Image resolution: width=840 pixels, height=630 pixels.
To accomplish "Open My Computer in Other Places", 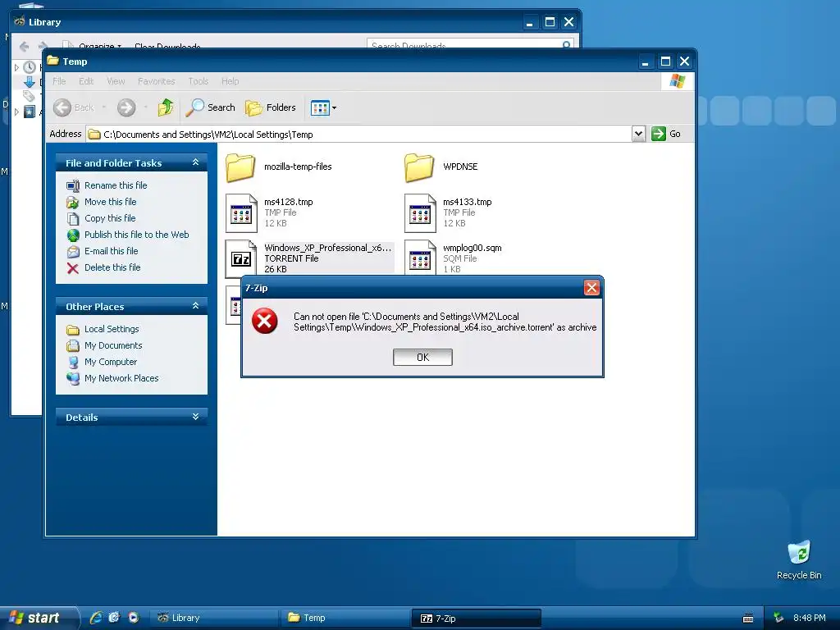I will point(111,362).
